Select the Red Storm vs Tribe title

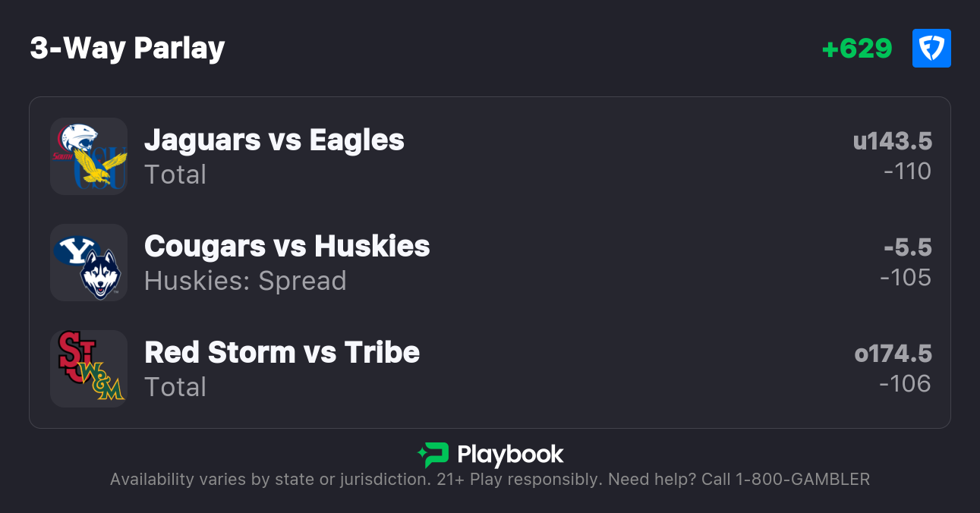[x=282, y=352]
